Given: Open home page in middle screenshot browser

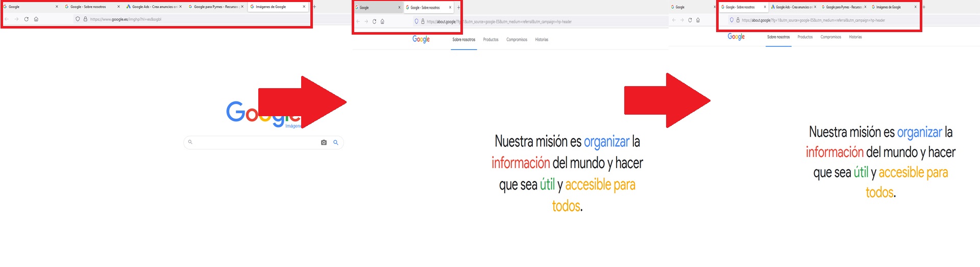Looking at the screenshot, I should click(x=382, y=21).
